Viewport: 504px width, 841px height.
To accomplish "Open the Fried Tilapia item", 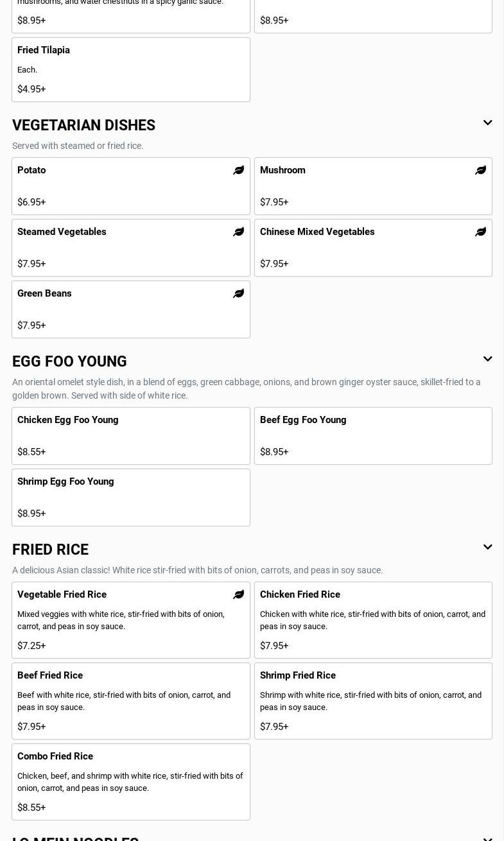I will point(130,69).
